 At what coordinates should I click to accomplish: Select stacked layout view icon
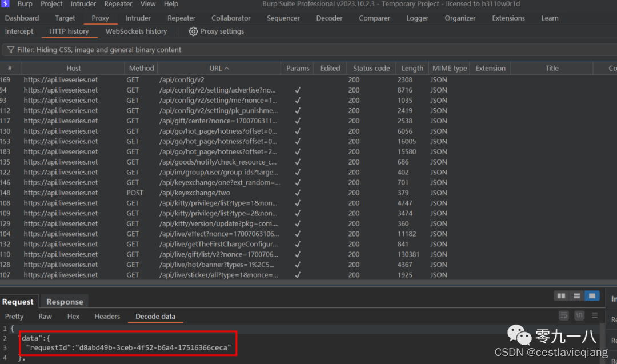(576, 296)
